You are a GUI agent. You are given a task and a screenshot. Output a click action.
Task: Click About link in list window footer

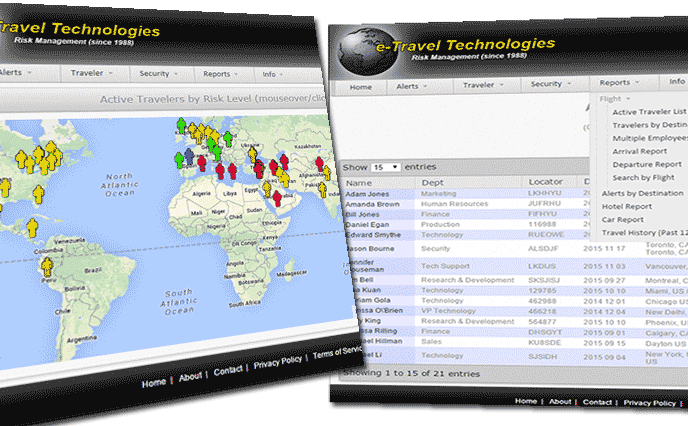[x=560, y=401]
